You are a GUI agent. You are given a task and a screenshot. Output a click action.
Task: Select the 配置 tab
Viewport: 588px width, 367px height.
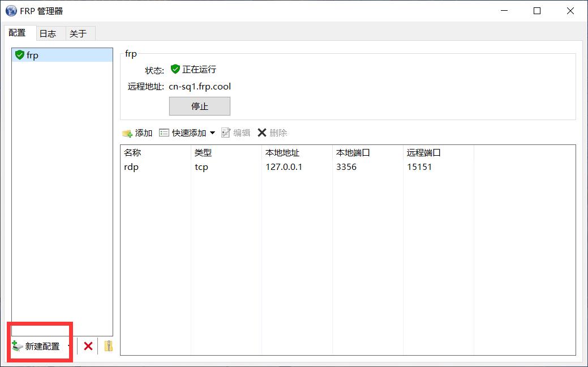click(x=20, y=33)
